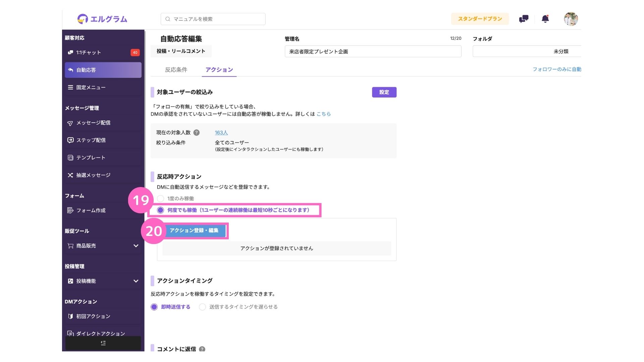Open 初回アクション in sidebar
Image resolution: width=644 pixels, height=362 pixels.
point(103,316)
